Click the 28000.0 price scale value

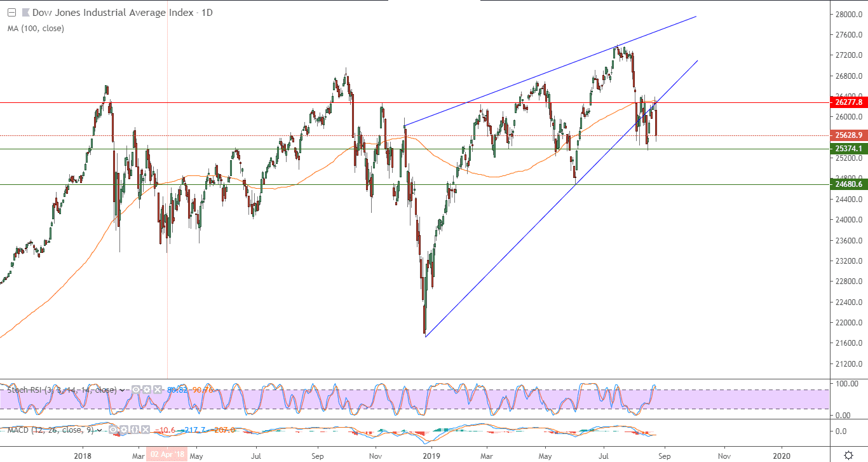(849, 14)
